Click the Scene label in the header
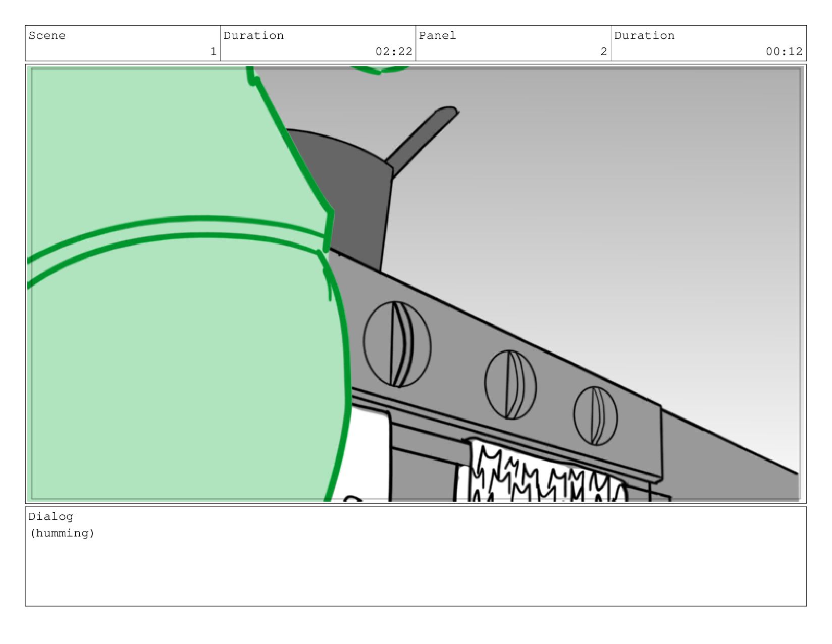This screenshot has height=644, width=832. pyautogui.click(x=47, y=35)
